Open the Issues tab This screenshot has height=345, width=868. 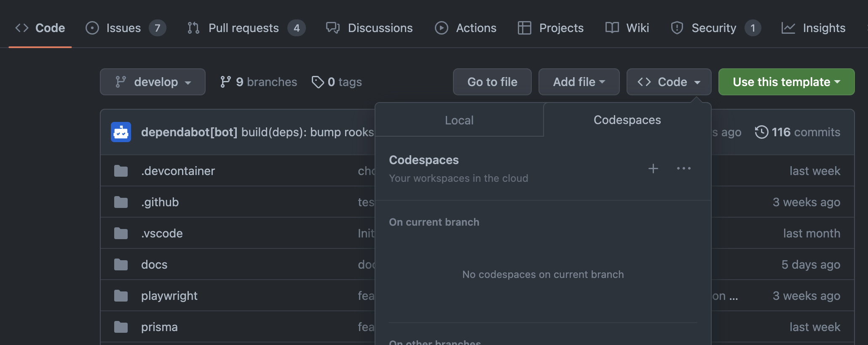126,28
